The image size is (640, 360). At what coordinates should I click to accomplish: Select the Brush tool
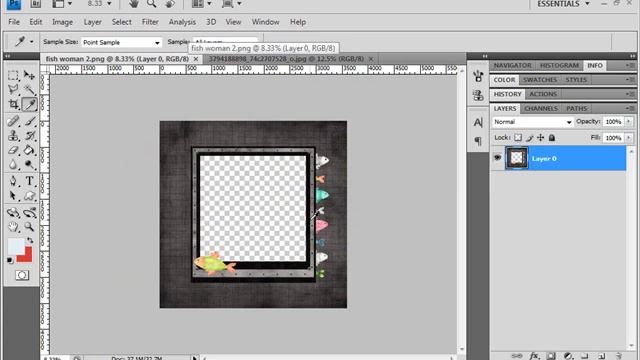click(29, 121)
